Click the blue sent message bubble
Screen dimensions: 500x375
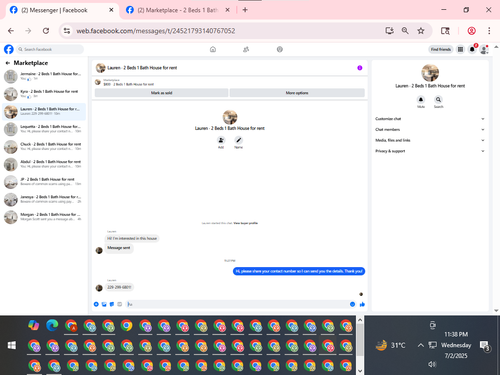[299, 271]
